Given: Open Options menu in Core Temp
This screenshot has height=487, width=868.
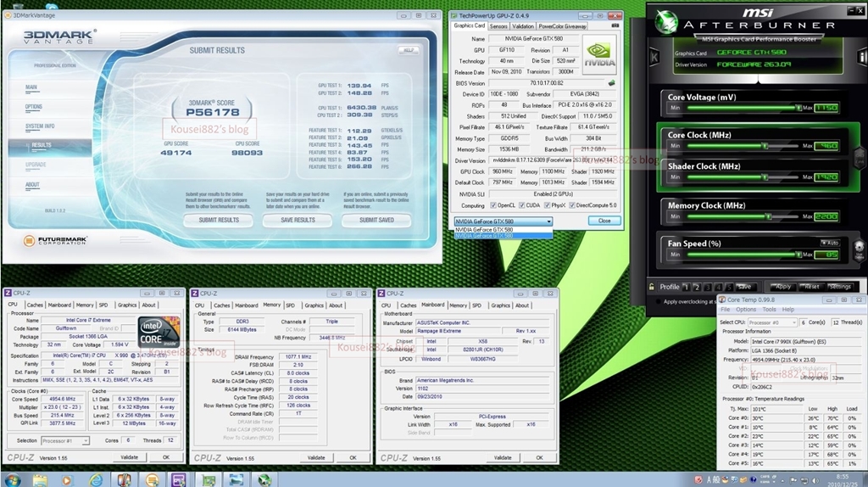Looking at the screenshot, I should (x=746, y=309).
